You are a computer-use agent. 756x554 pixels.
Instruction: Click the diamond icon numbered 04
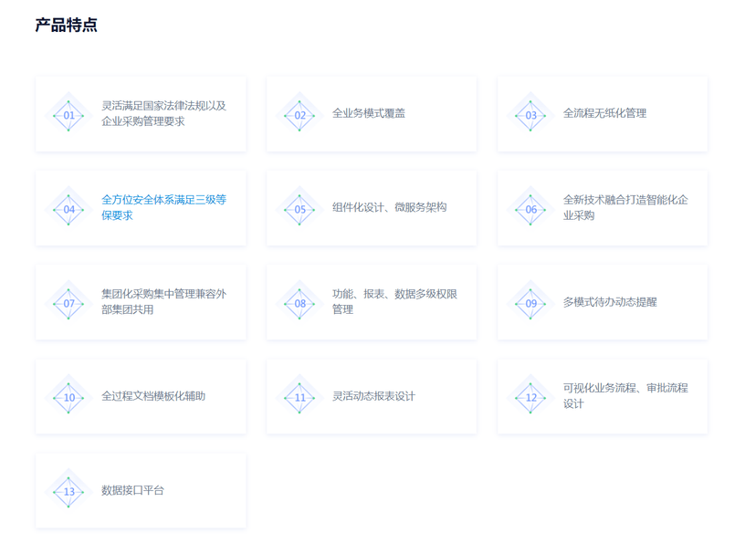tap(68, 209)
